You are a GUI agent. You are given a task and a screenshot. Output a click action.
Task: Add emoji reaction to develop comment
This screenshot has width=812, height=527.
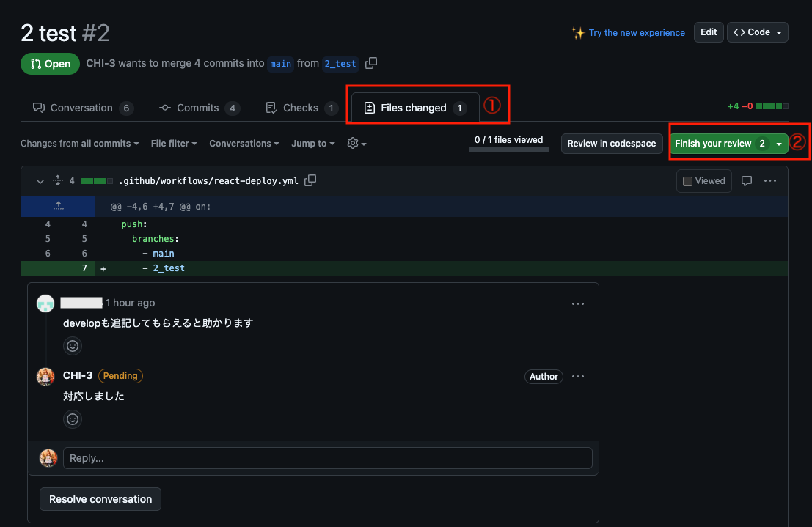point(73,346)
